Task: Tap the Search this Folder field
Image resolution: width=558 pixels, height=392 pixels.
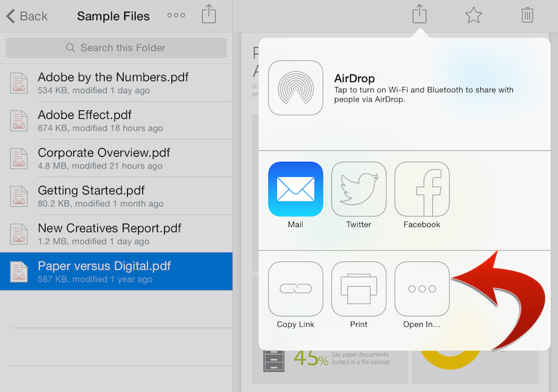Action: pos(116,48)
